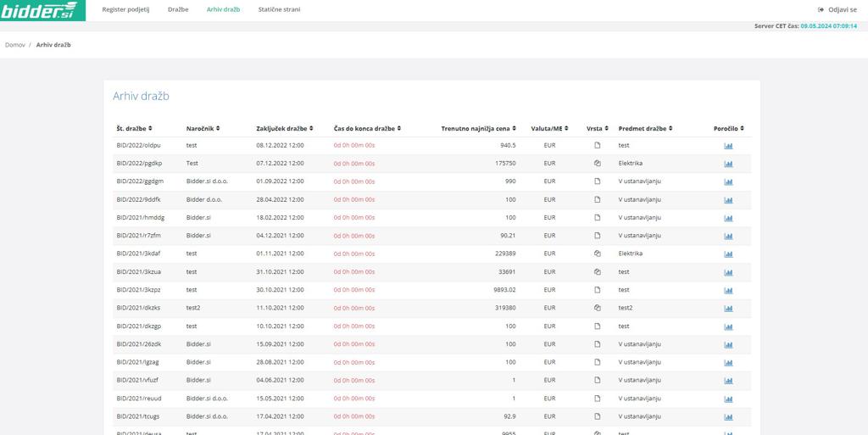
Task: Open report chart for BID/2021/dkzks
Action: [x=728, y=309]
